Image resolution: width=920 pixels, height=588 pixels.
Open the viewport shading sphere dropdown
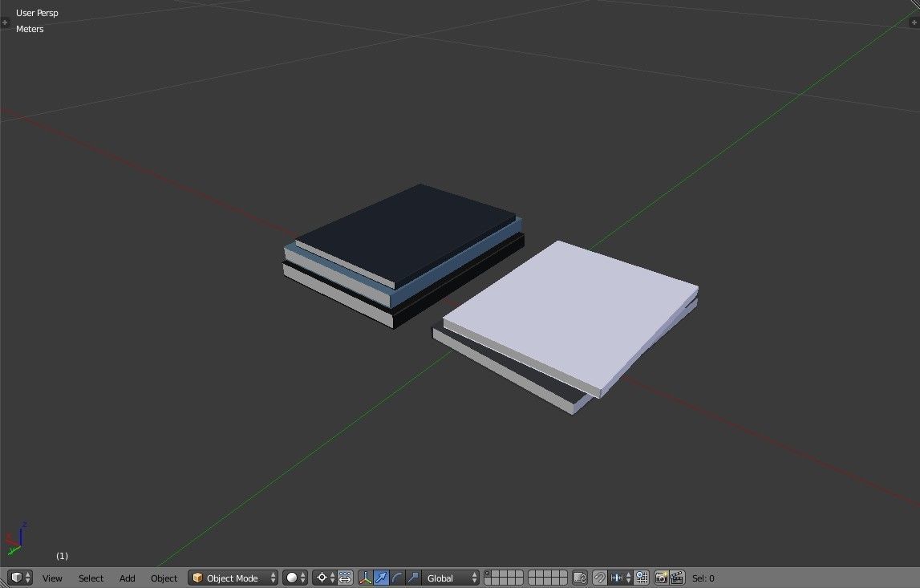tap(295, 578)
